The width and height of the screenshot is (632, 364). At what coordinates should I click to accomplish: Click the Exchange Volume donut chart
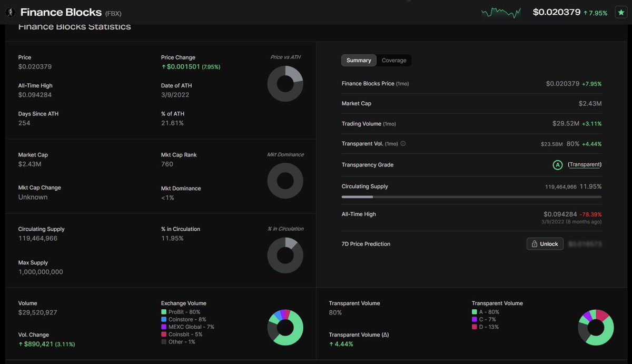pyautogui.click(x=285, y=328)
